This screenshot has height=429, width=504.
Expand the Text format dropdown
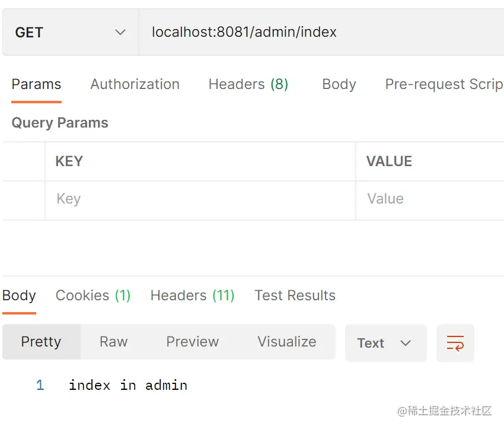pos(385,343)
